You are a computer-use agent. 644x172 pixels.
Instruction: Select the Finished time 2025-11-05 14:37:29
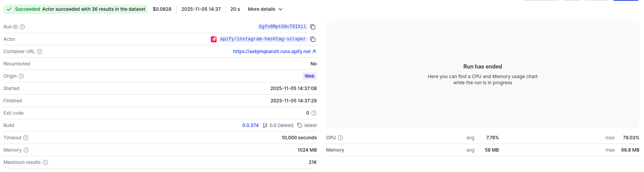pyautogui.click(x=294, y=101)
